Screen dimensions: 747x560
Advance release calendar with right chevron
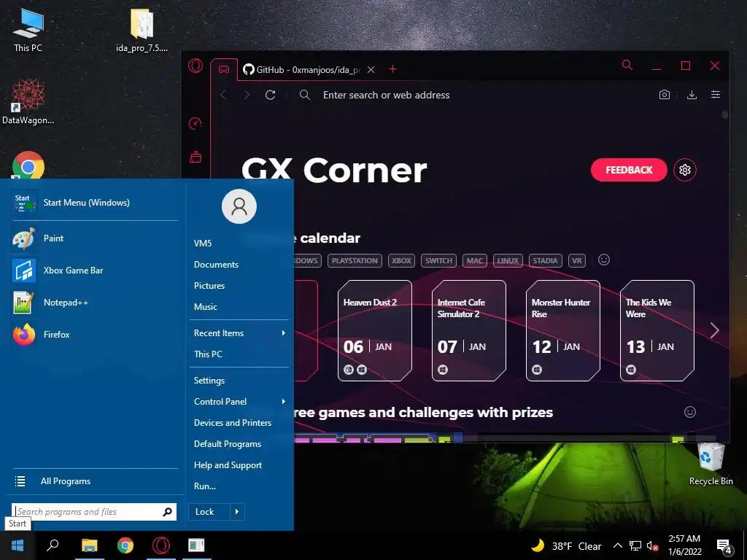(x=715, y=330)
